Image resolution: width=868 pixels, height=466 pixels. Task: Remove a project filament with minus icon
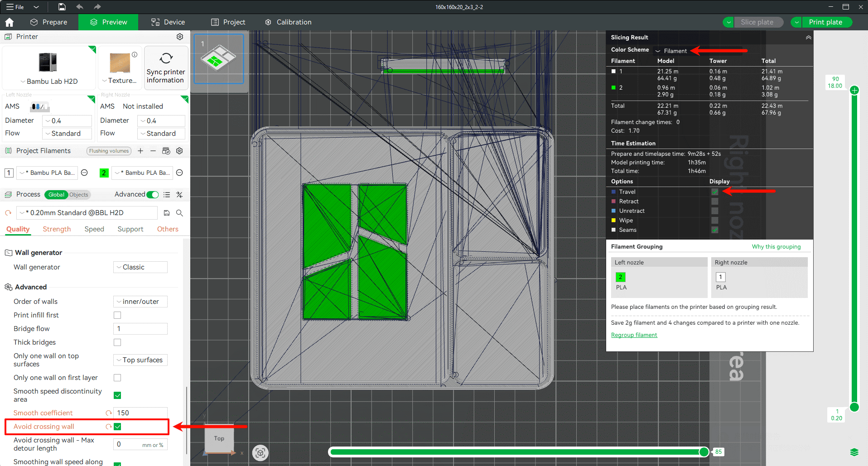(153, 151)
